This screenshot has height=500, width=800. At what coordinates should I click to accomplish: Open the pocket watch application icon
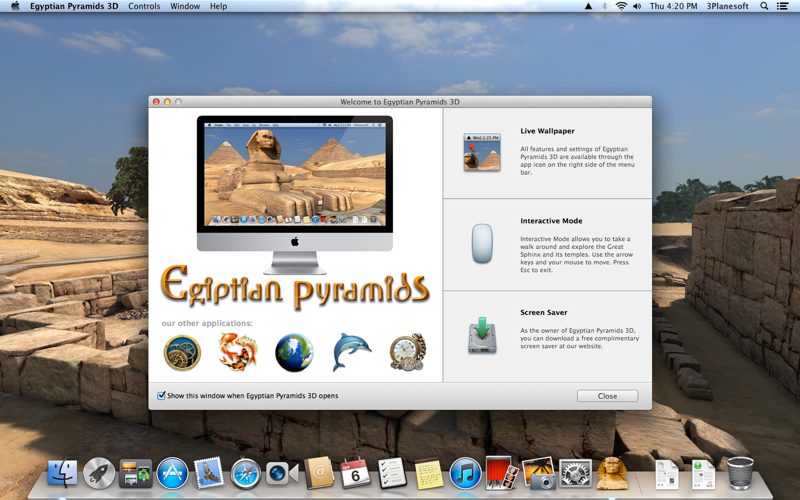coord(408,352)
